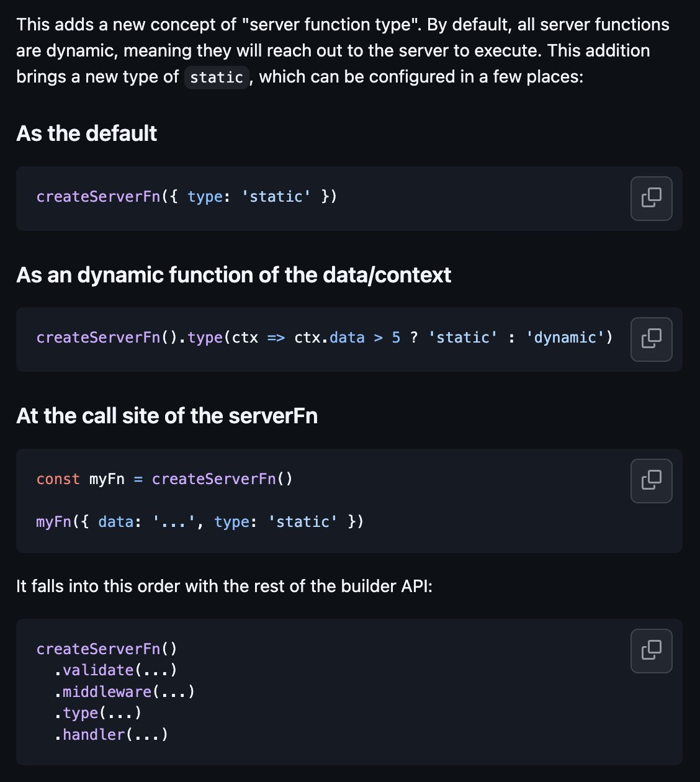Copy the builder API order snippet

[651, 651]
